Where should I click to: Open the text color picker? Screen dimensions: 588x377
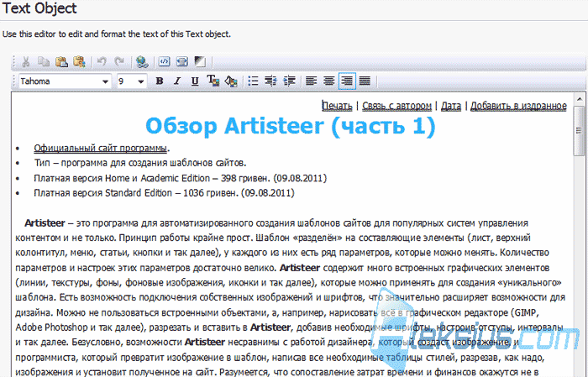(213, 81)
